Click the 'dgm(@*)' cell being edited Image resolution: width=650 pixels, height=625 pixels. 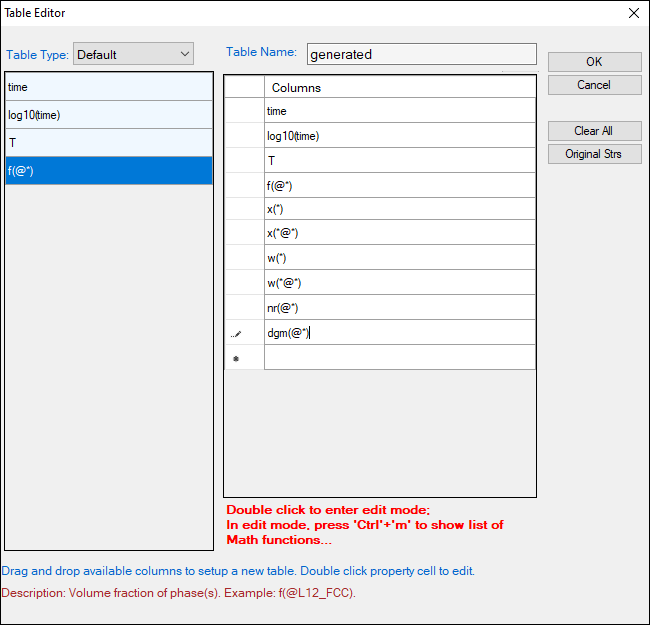click(399, 332)
